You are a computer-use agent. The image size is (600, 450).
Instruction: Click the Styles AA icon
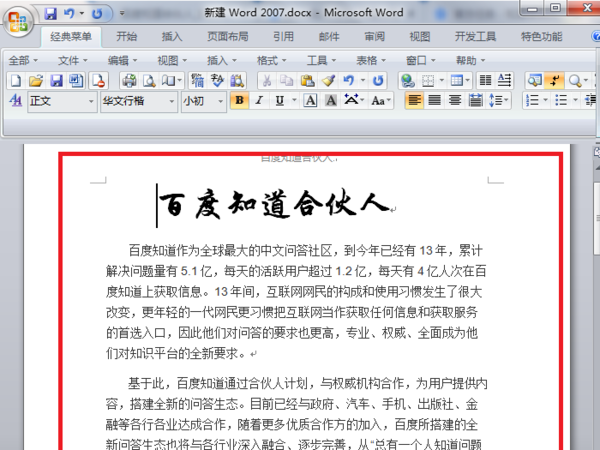coord(16,101)
